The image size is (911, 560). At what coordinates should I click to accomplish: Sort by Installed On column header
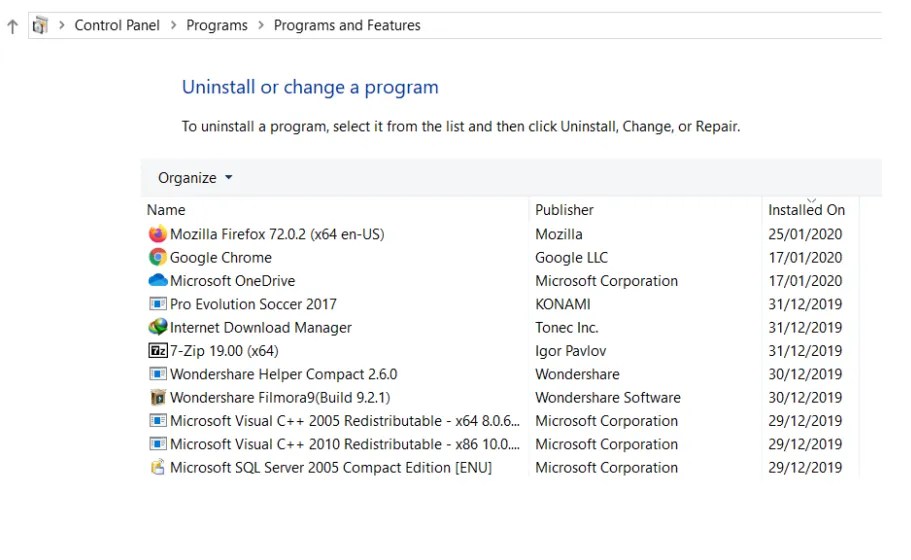pos(806,210)
